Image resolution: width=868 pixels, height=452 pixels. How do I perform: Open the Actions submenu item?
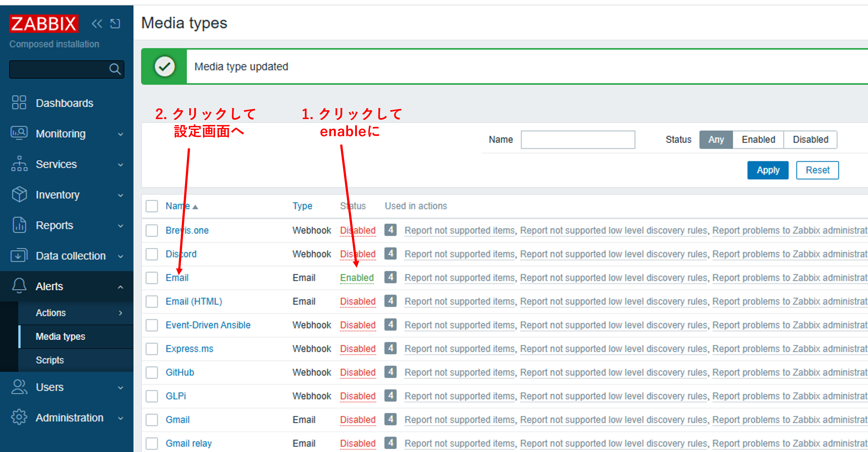(x=51, y=313)
